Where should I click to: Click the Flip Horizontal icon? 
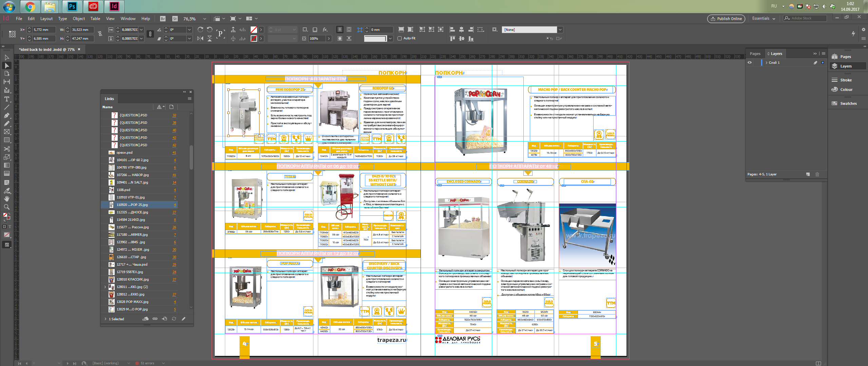[200, 38]
